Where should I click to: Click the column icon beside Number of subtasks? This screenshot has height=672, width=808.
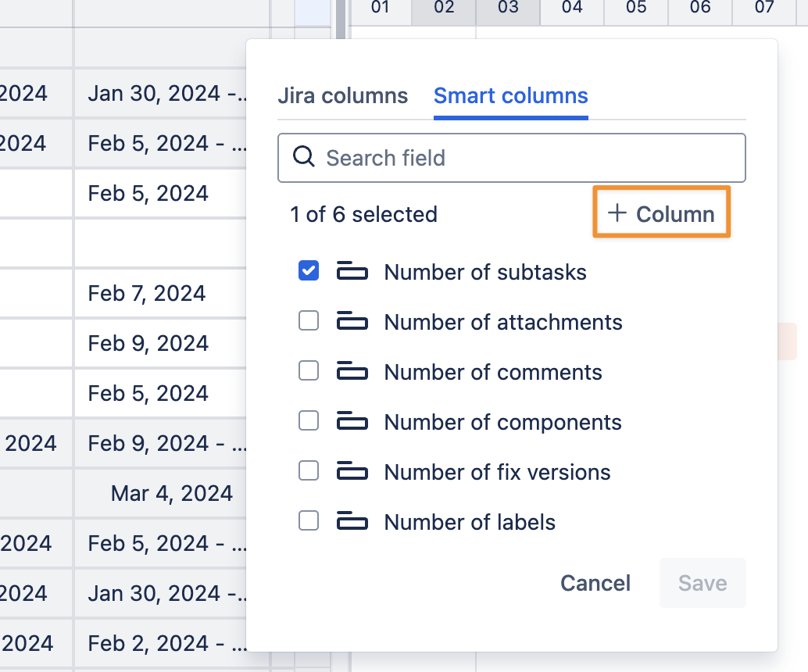(x=352, y=272)
